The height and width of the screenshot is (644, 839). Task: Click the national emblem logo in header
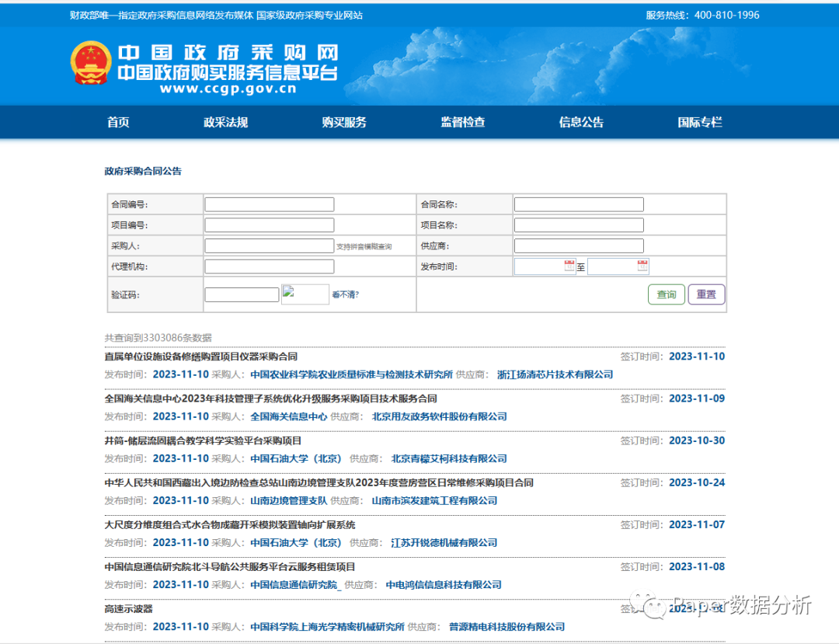(x=91, y=63)
